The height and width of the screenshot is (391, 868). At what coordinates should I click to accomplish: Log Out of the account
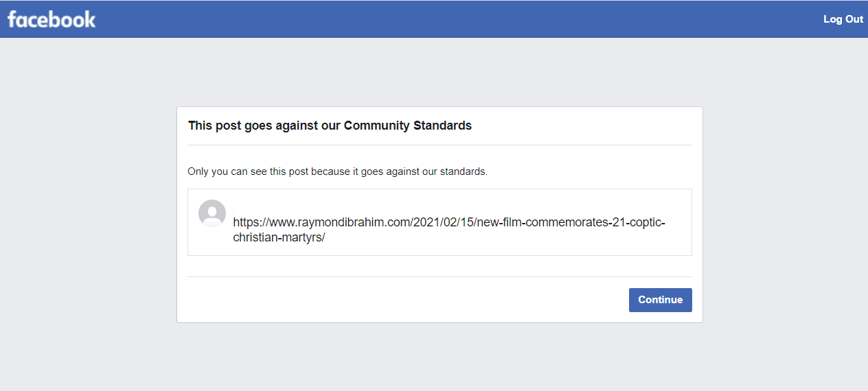pyautogui.click(x=843, y=19)
